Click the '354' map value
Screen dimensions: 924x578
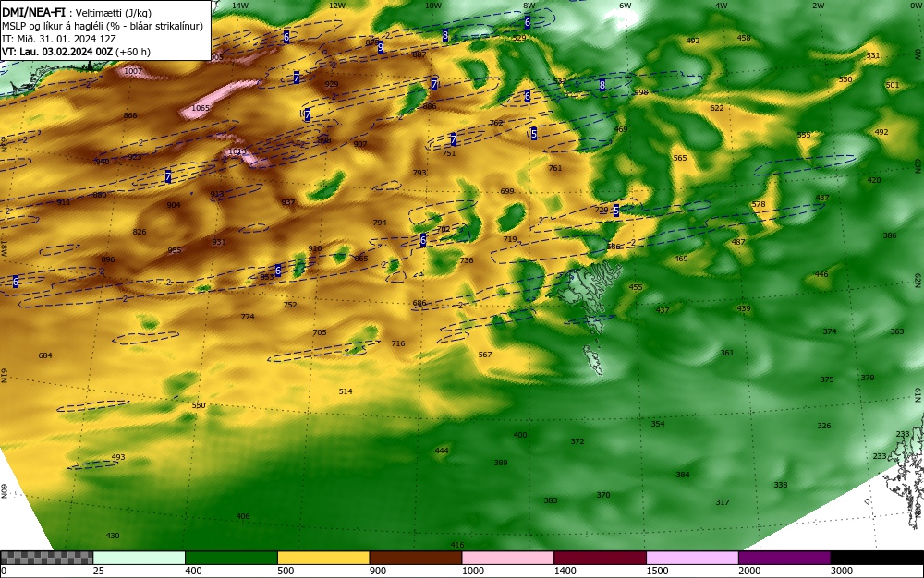(658, 423)
